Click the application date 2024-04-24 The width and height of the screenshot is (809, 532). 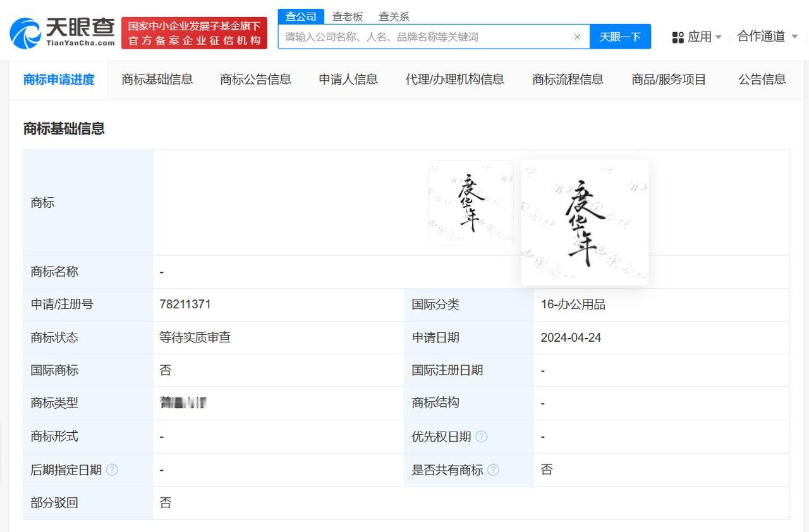pyautogui.click(x=571, y=338)
